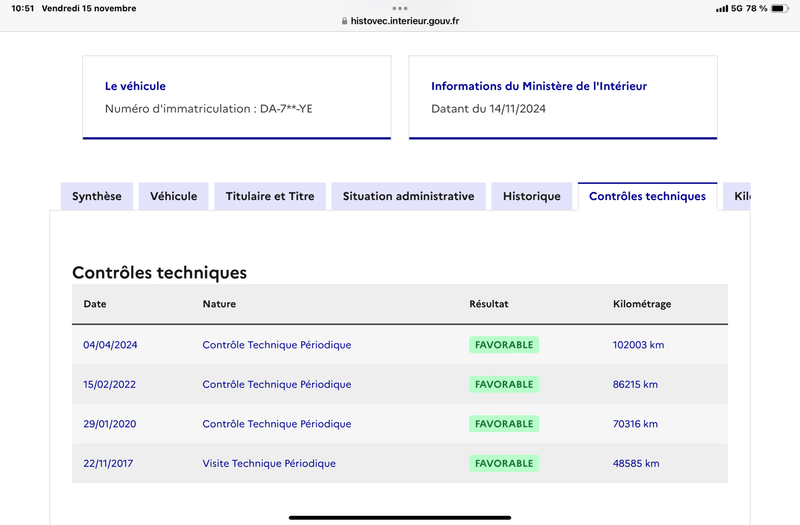The width and height of the screenshot is (800, 525).
Task: Click the FAVORABLE badge in the 04/04/2024 row
Action: click(504, 345)
